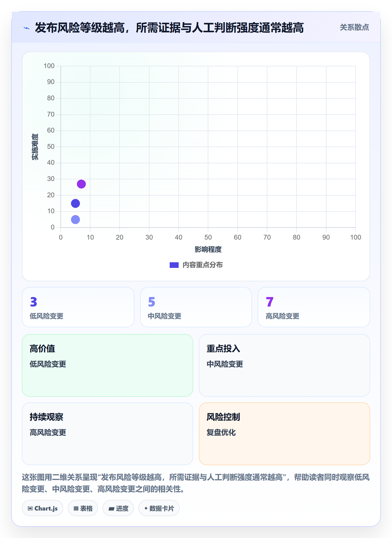Select the 中风险变更 stat card showing 5

tap(196, 307)
